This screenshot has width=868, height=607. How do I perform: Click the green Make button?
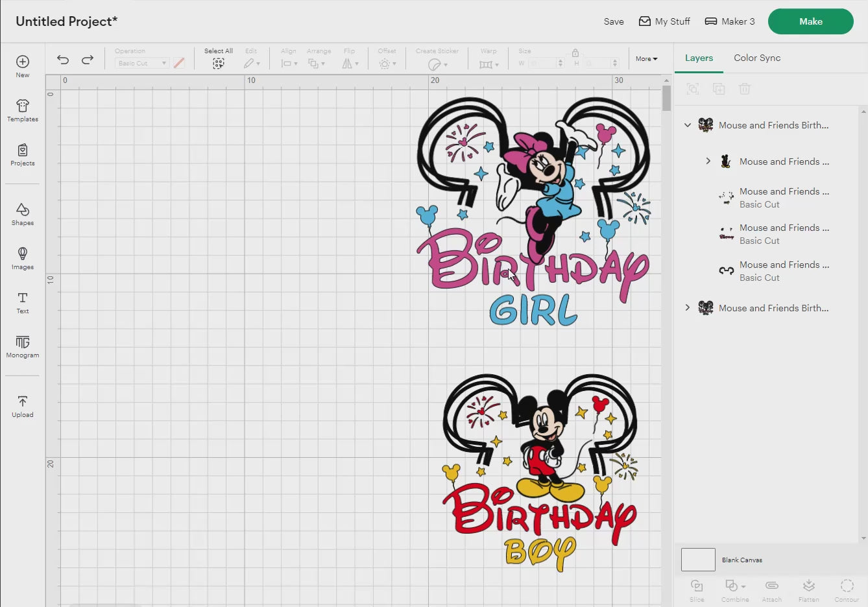pos(811,21)
